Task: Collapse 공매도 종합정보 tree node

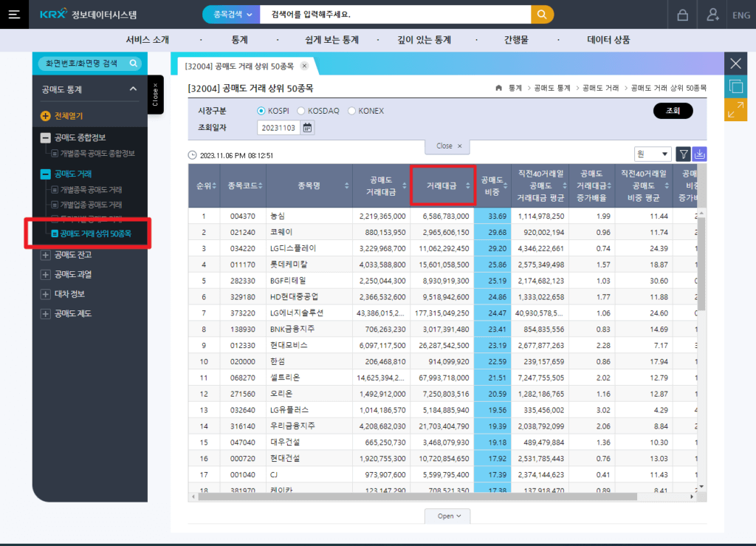Action: [x=45, y=138]
